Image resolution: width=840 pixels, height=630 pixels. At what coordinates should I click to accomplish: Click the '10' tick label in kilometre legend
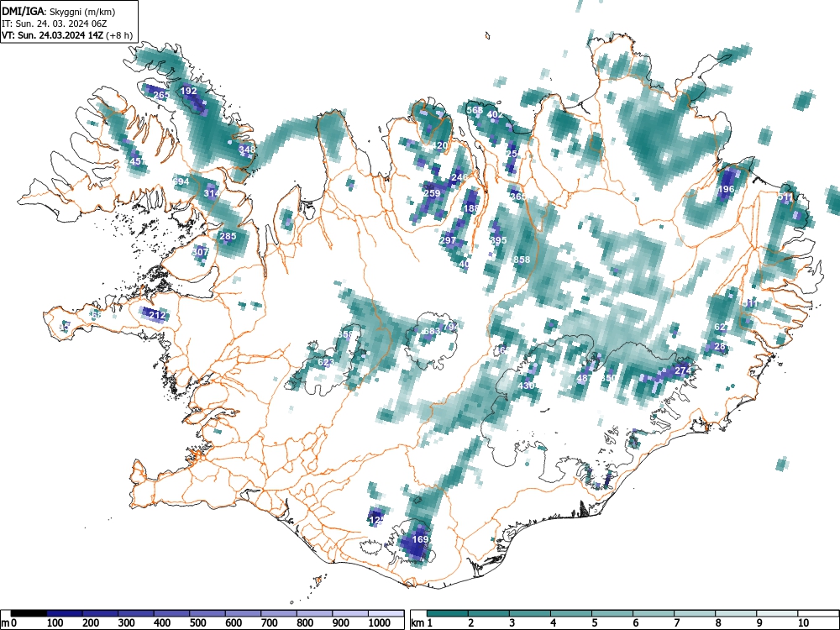click(802, 623)
